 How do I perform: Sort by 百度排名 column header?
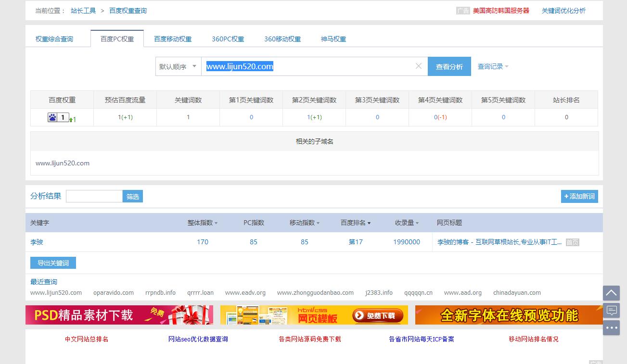[x=356, y=223]
